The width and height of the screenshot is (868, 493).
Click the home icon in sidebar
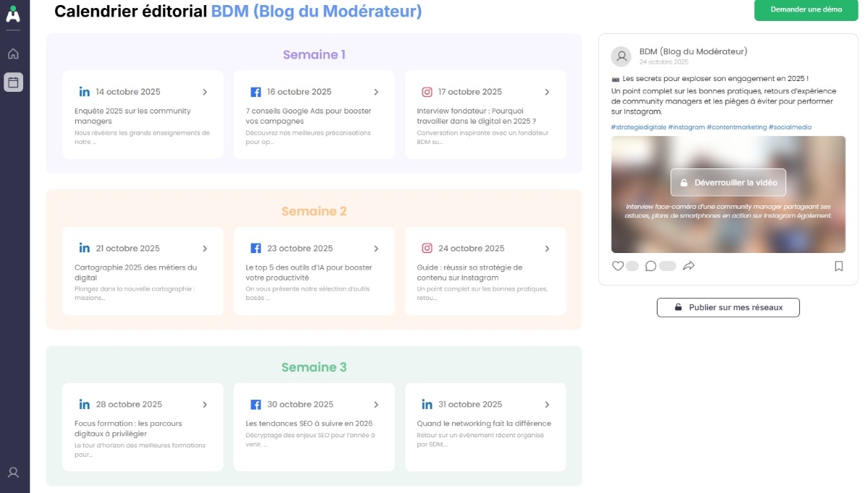click(x=13, y=53)
